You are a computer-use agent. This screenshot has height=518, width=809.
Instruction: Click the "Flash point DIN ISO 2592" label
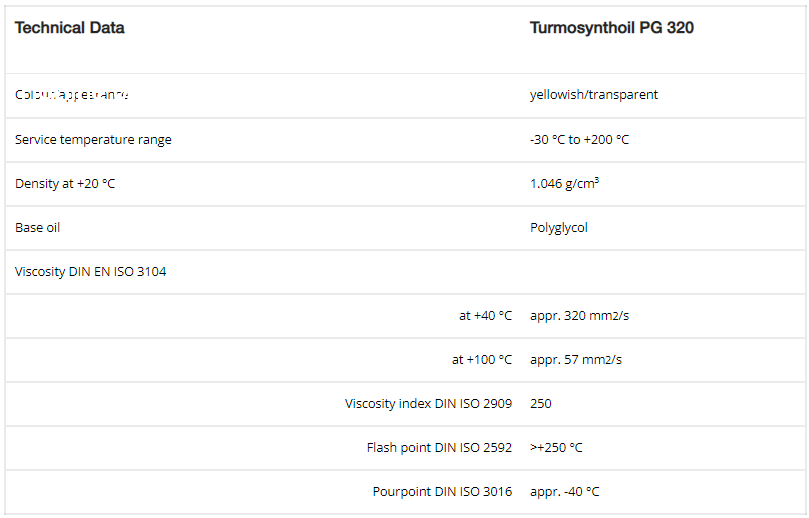pyautogui.click(x=439, y=447)
